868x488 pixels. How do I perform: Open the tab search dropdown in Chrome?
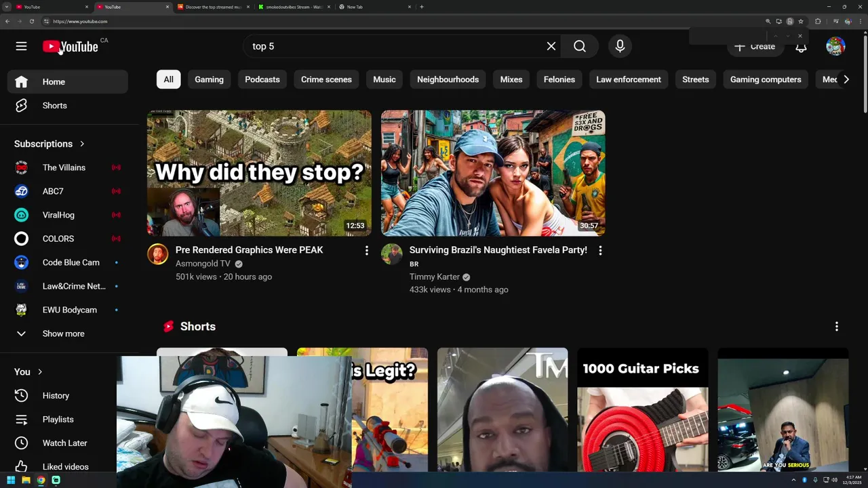pyautogui.click(x=7, y=7)
